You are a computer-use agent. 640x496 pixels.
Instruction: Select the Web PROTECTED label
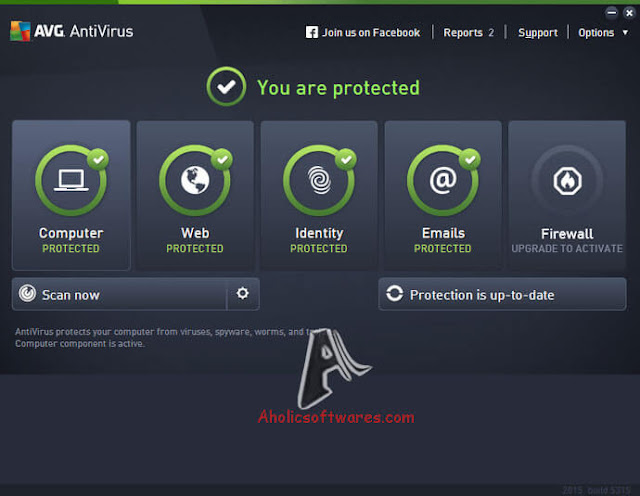click(x=195, y=248)
